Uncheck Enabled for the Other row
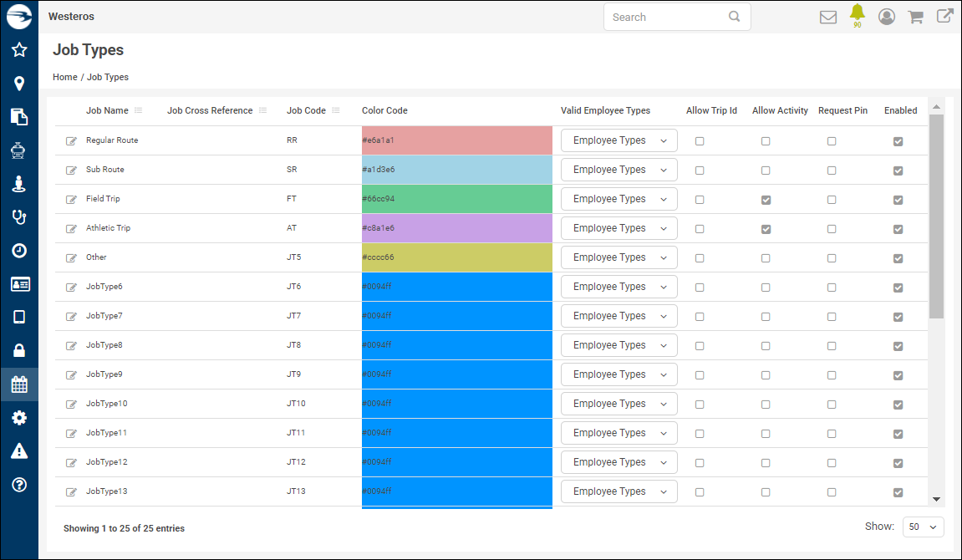The height and width of the screenshot is (560, 962). [x=898, y=258]
